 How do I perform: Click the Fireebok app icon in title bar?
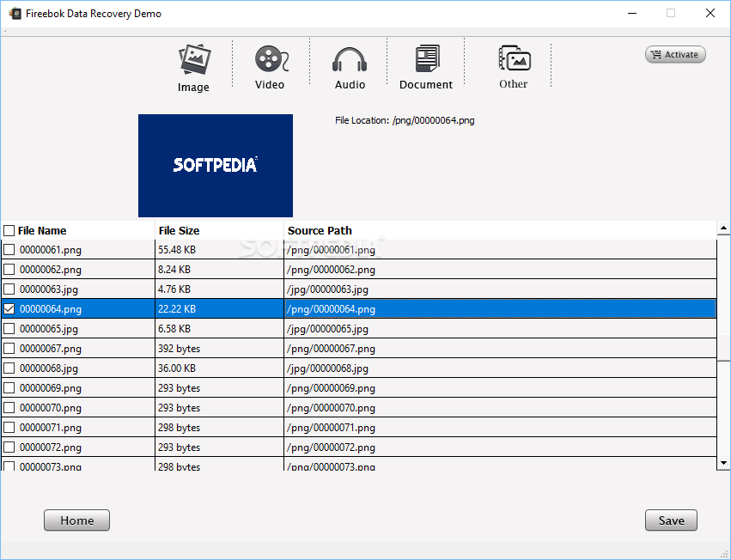tap(15, 14)
